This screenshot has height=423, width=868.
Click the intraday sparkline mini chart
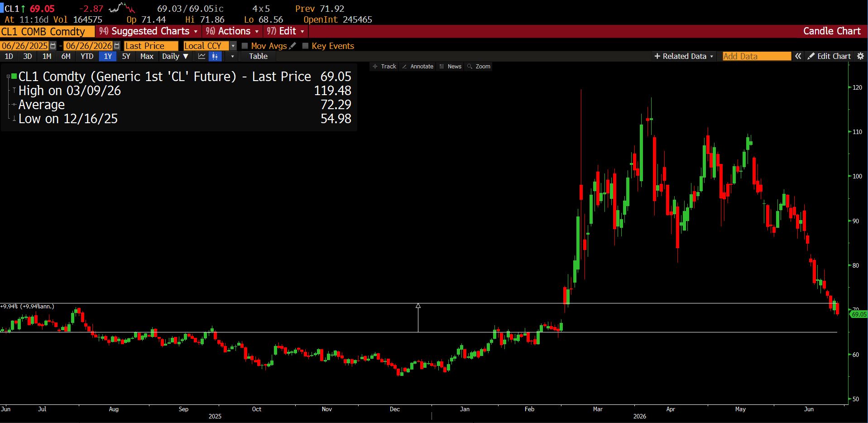click(x=122, y=8)
